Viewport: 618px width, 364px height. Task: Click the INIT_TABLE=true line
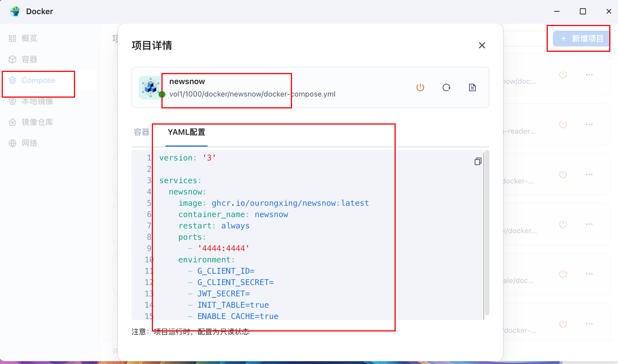(228, 305)
